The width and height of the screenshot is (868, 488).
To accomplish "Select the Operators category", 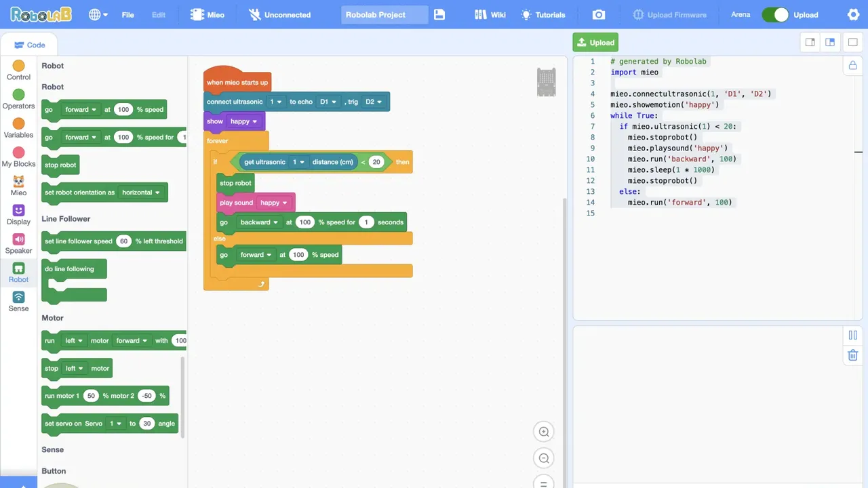I will [18, 100].
